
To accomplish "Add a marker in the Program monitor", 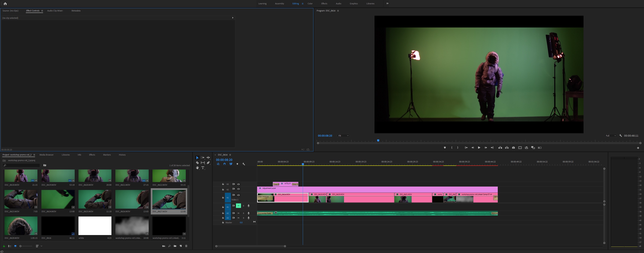I will (x=445, y=148).
